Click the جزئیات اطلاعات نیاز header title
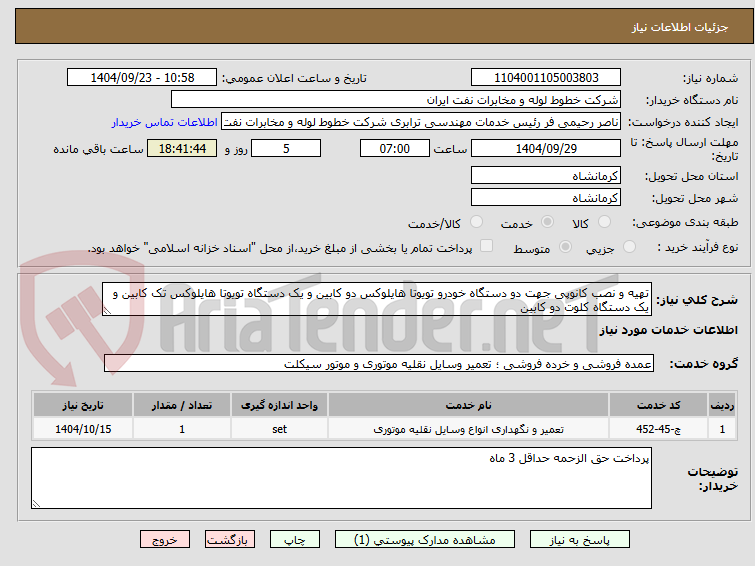755x566 pixels. coord(680,27)
